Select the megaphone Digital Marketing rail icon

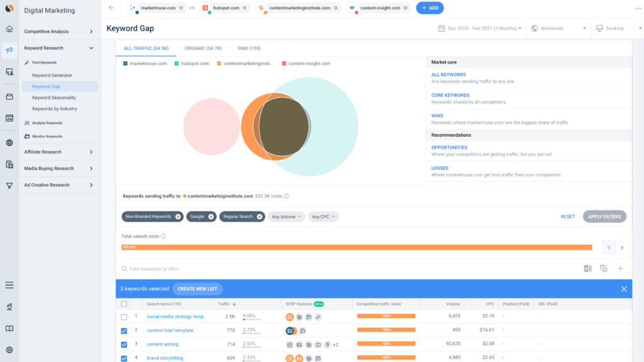(9, 50)
